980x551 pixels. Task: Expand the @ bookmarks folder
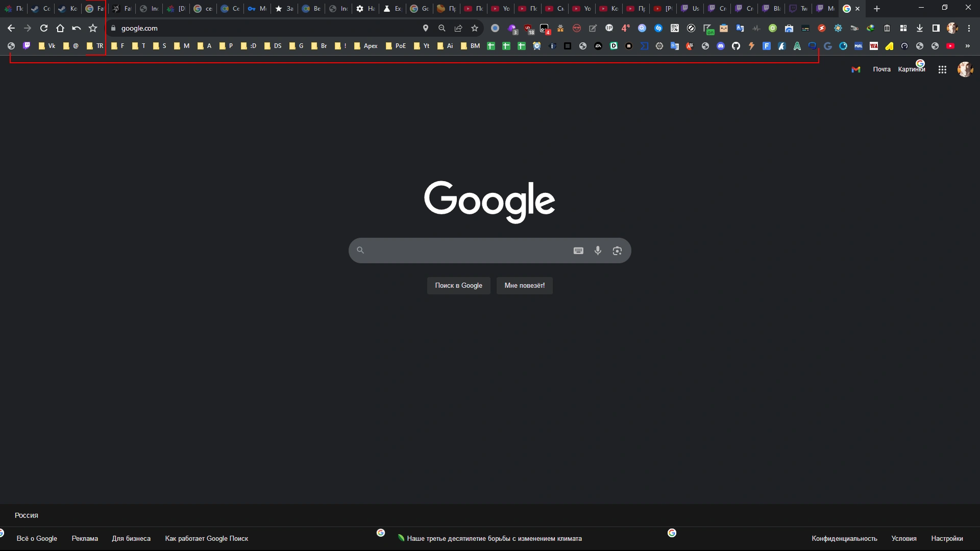coord(70,46)
